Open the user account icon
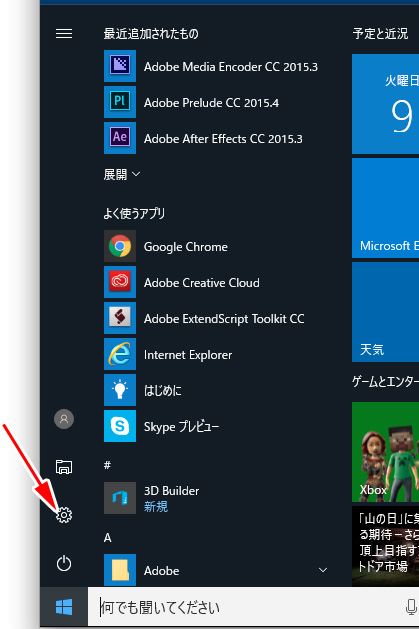Viewport: 419px width, 629px height. pos(64,419)
